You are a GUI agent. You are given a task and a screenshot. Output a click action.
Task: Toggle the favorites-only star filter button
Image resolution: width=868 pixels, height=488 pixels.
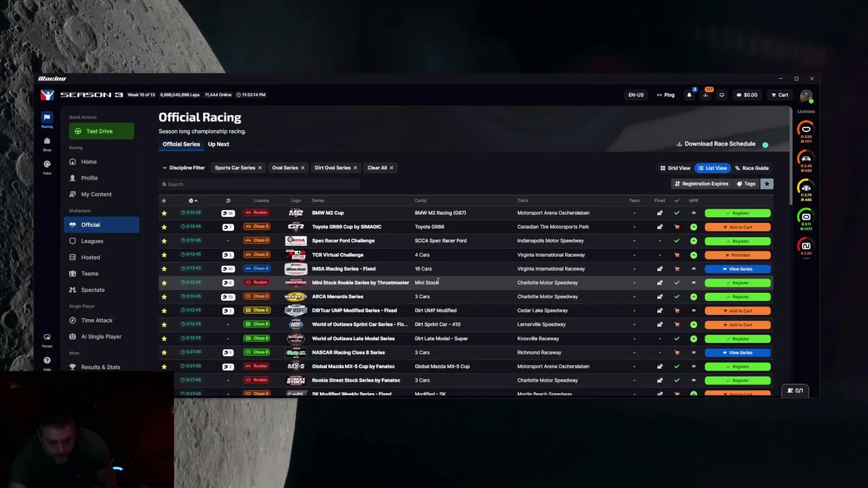767,184
